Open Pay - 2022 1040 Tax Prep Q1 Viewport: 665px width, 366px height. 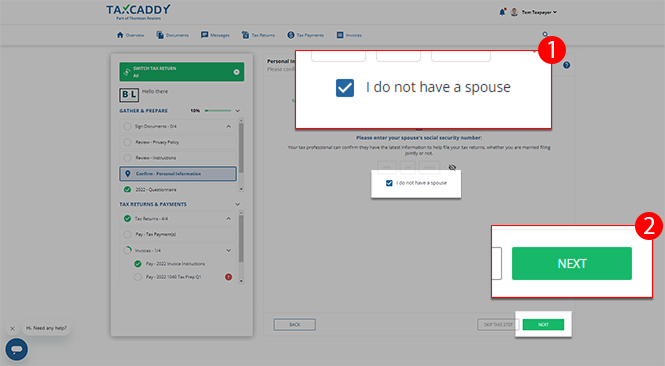(173, 277)
